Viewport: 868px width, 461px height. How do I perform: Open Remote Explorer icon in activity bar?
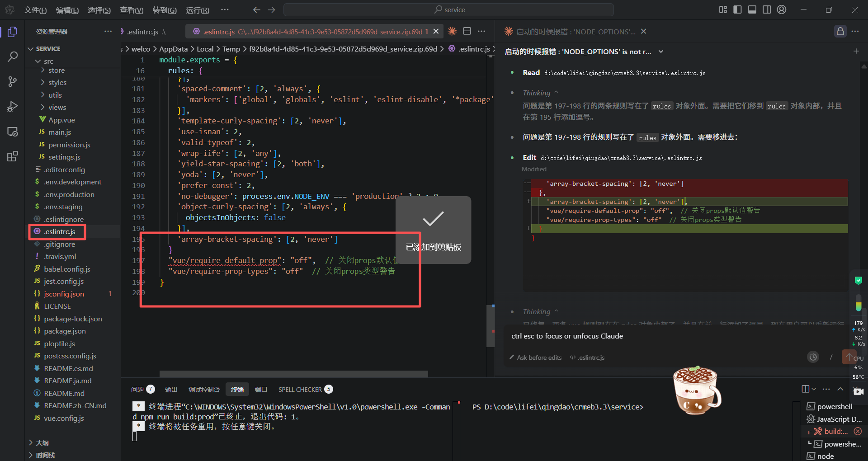(x=13, y=132)
